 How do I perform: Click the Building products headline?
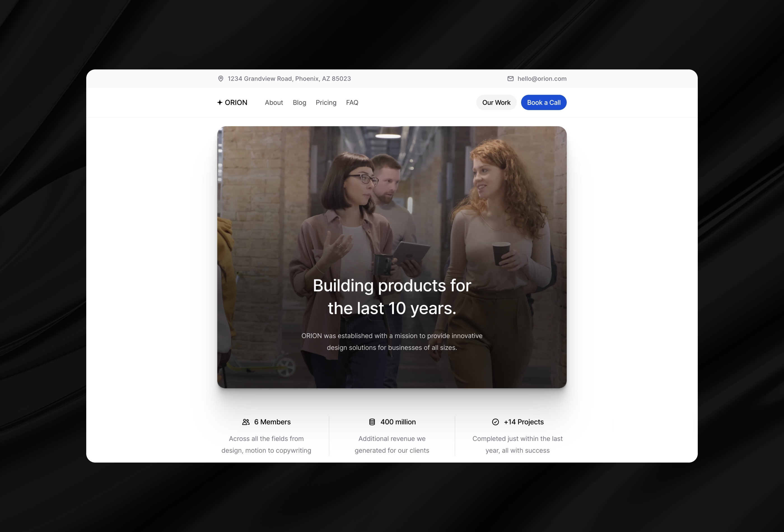[x=392, y=297]
